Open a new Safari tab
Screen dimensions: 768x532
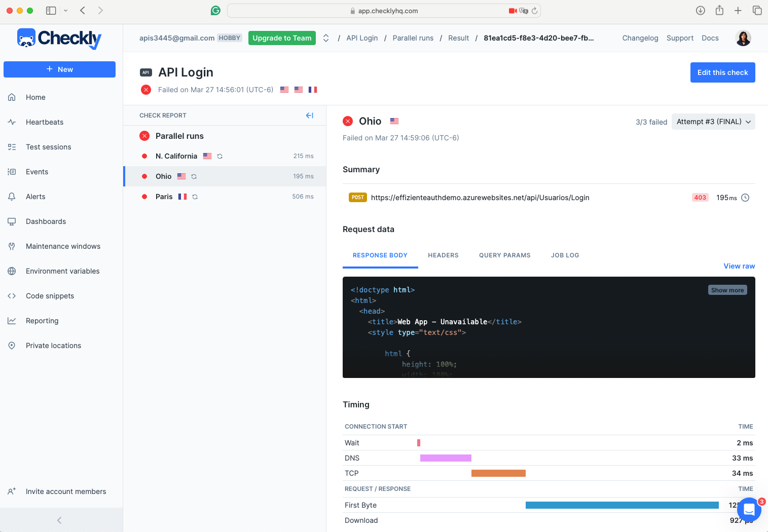738,11
